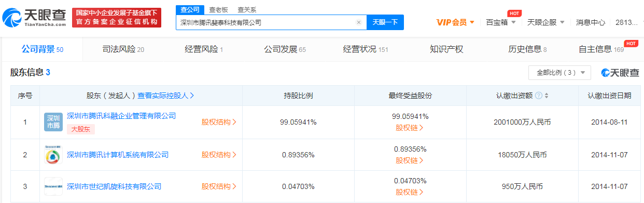Click 查看实际控股人 link
Screen dimensions: 644x203
[166, 96]
